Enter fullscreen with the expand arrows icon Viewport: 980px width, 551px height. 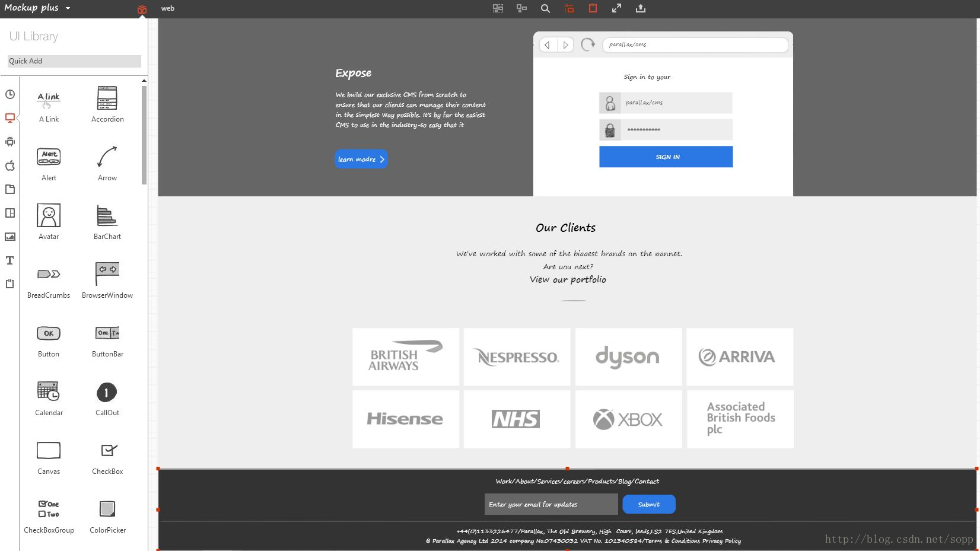coord(616,8)
